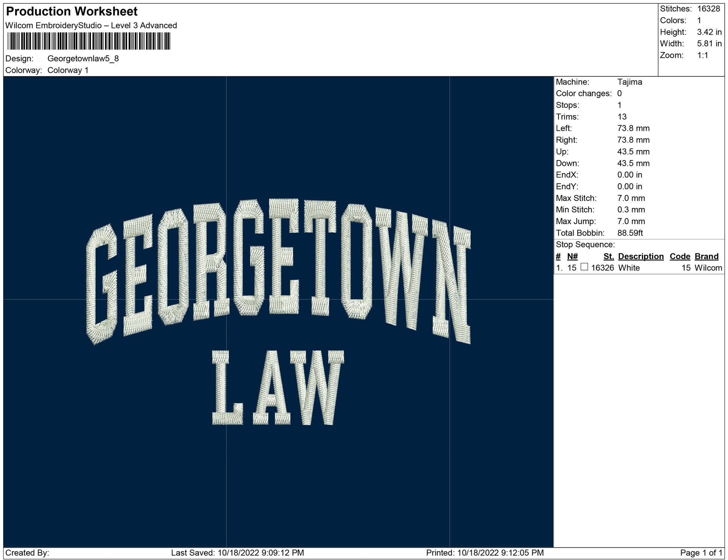Click the Last Saved timestamp
Viewport: 728px width, 560px height.
[237, 553]
